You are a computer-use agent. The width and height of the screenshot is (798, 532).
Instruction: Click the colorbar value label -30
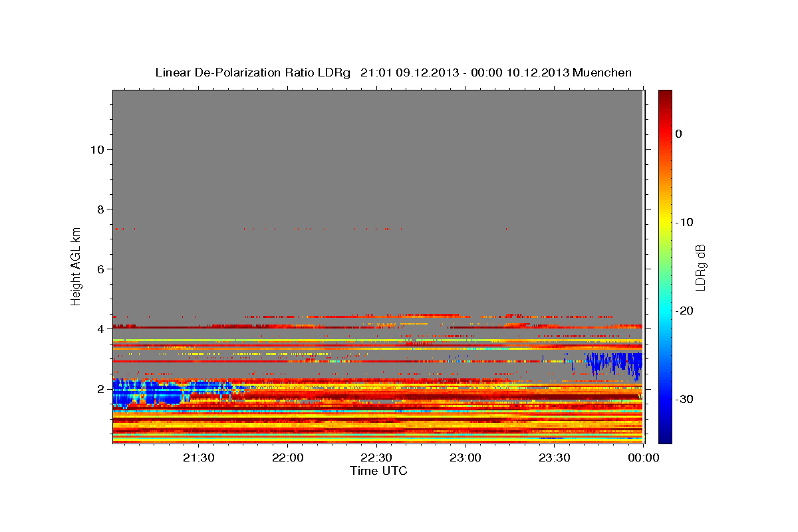pyautogui.click(x=685, y=399)
